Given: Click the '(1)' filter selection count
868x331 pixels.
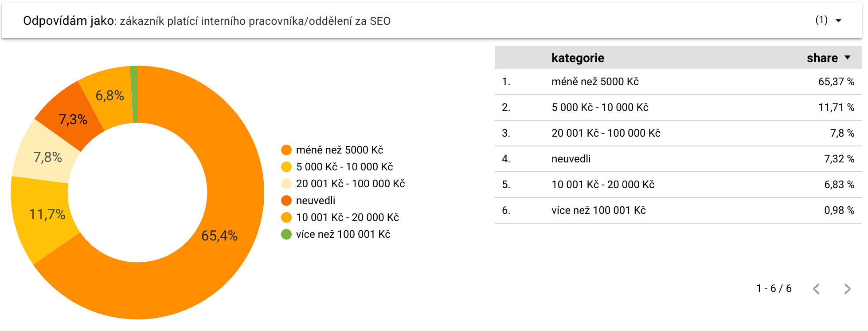Looking at the screenshot, I should 821,20.
